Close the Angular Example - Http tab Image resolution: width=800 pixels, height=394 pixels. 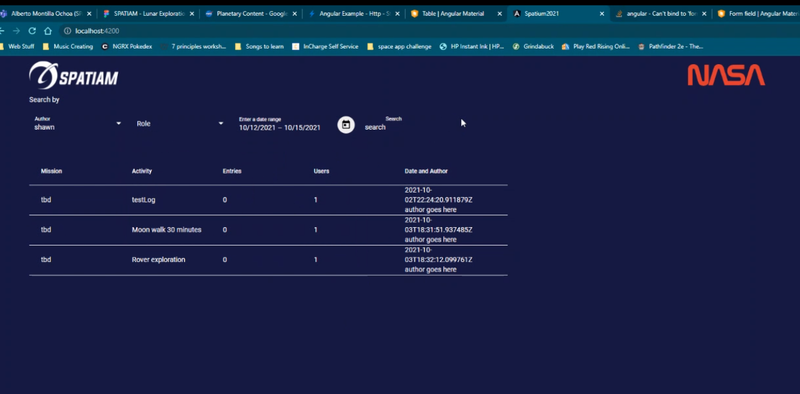[x=397, y=14]
